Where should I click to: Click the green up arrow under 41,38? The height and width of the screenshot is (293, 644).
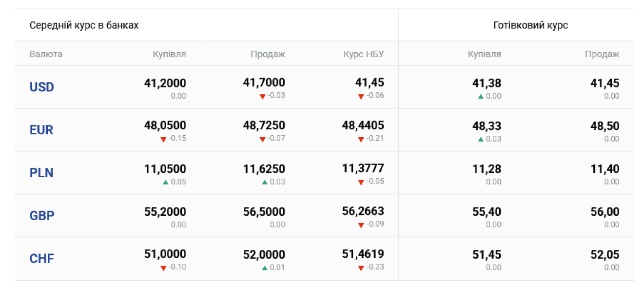[x=481, y=96]
